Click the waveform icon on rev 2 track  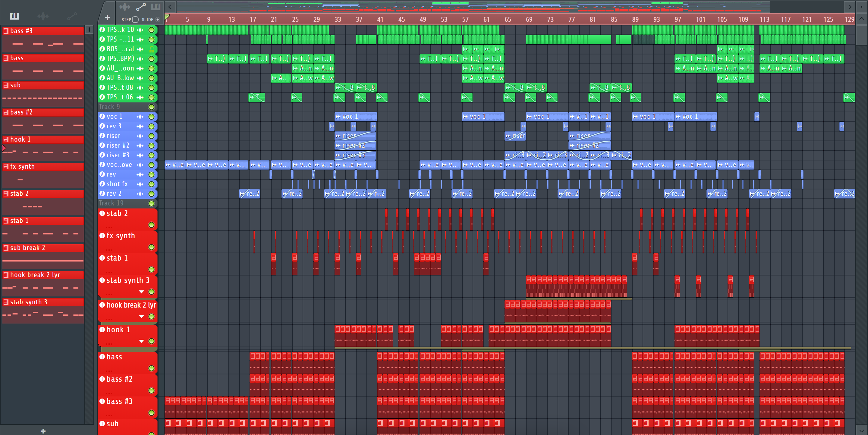click(140, 194)
